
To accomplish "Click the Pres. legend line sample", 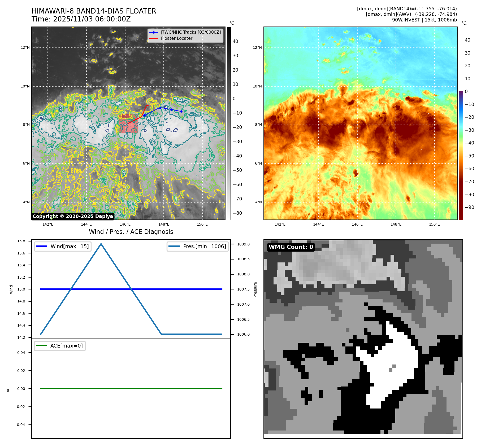I will point(174,246).
